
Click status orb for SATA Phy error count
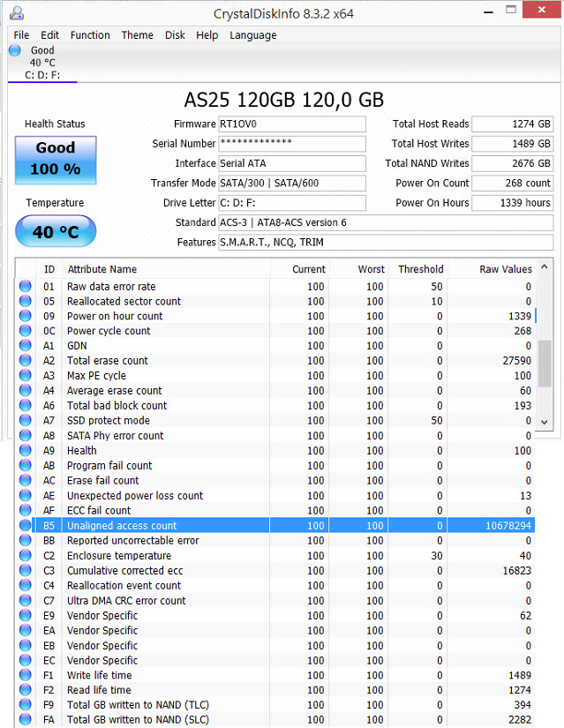coord(25,436)
